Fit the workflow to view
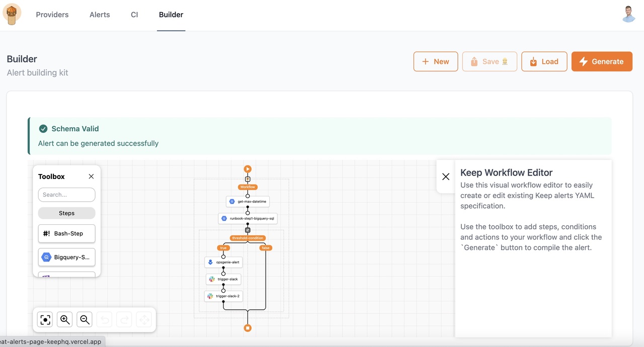Image resolution: width=644 pixels, height=347 pixels. click(x=45, y=319)
